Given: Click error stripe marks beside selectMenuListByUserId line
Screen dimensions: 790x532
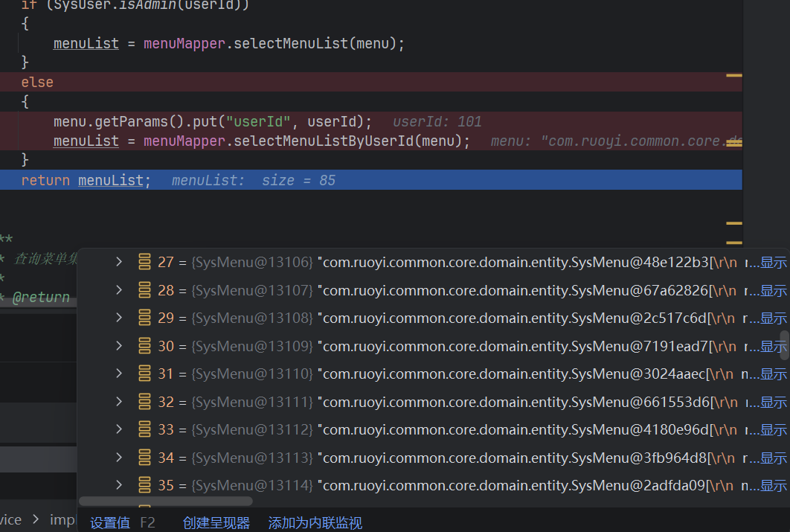Looking at the screenshot, I should (x=734, y=143).
